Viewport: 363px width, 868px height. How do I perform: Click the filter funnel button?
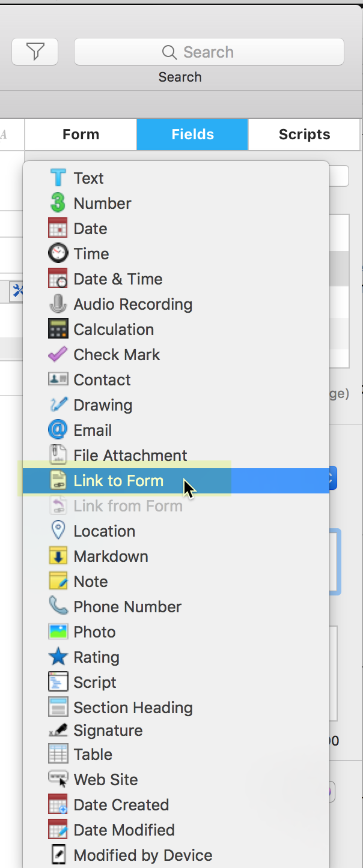coord(35,52)
